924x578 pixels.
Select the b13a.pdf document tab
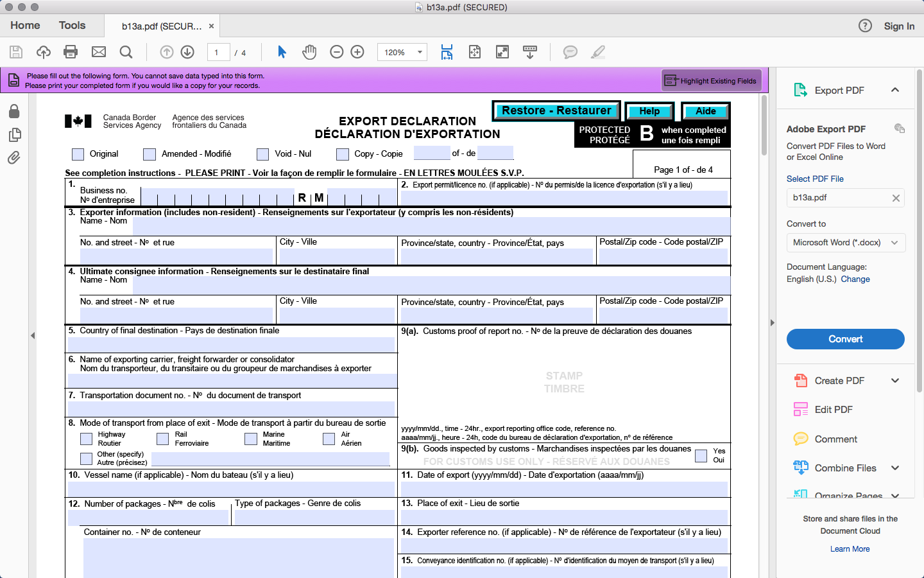click(162, 26)
